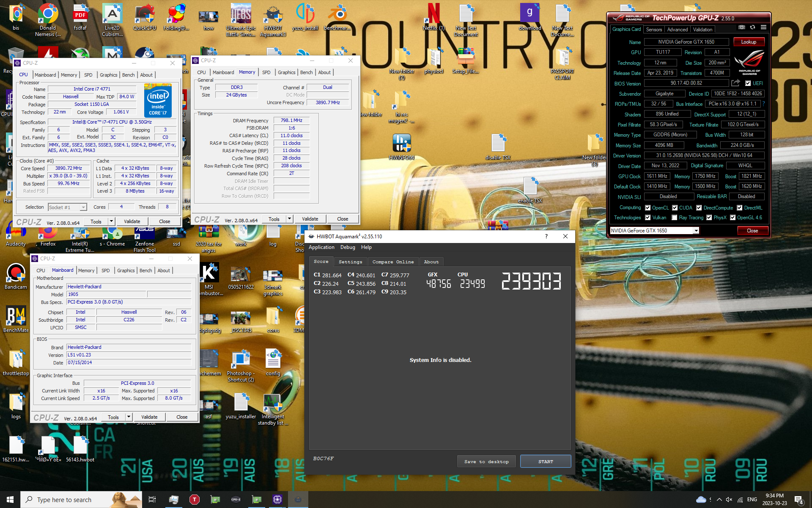Switch to the Sensors tab in GPU-Z

654,30
